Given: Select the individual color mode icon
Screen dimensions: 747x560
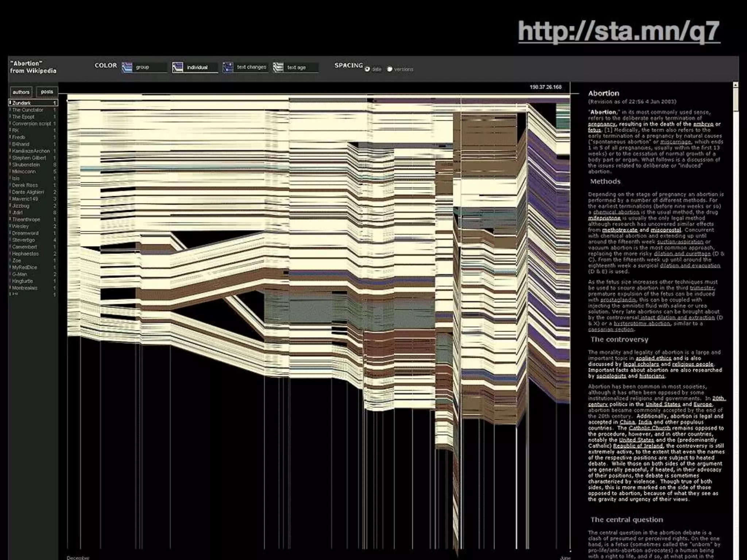Looking at the screenshot, I should tap(178, 67).
